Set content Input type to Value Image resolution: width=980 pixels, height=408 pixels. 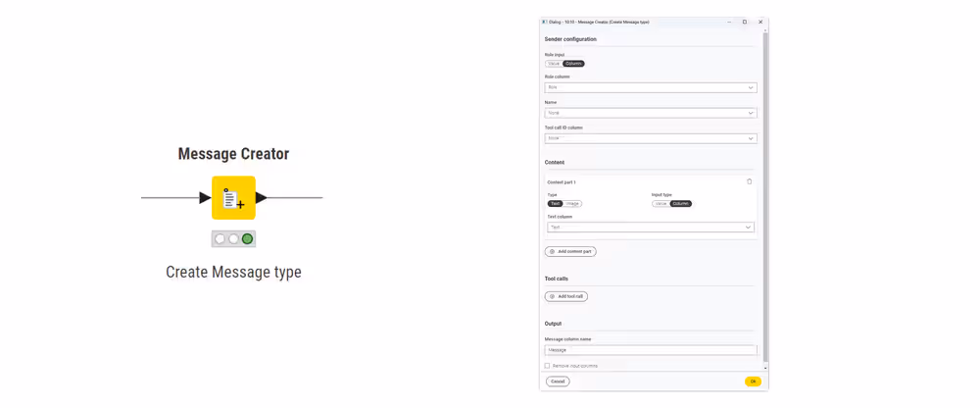point(661,204)
